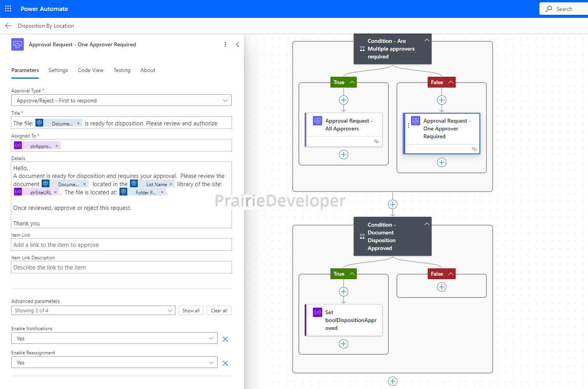Add an action above Approval Request - One Approver Required
This screenshot has width=588, height=389.
[x=442, y=100]
